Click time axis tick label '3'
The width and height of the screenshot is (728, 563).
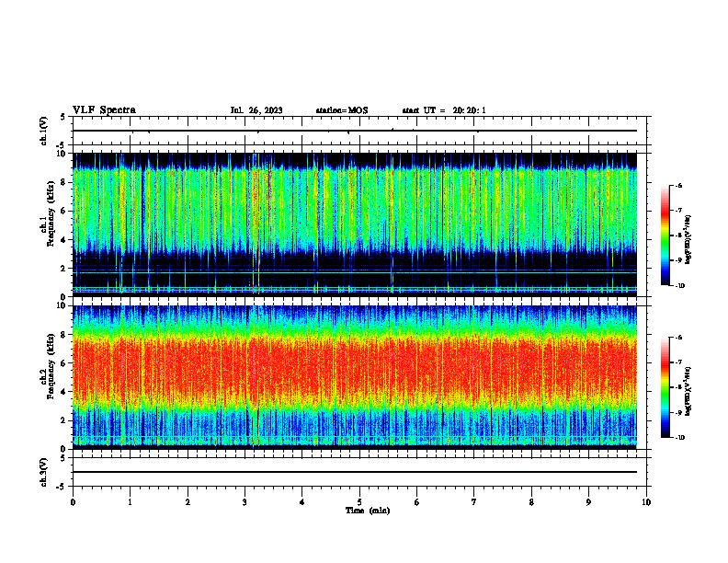tap(245, 502)
